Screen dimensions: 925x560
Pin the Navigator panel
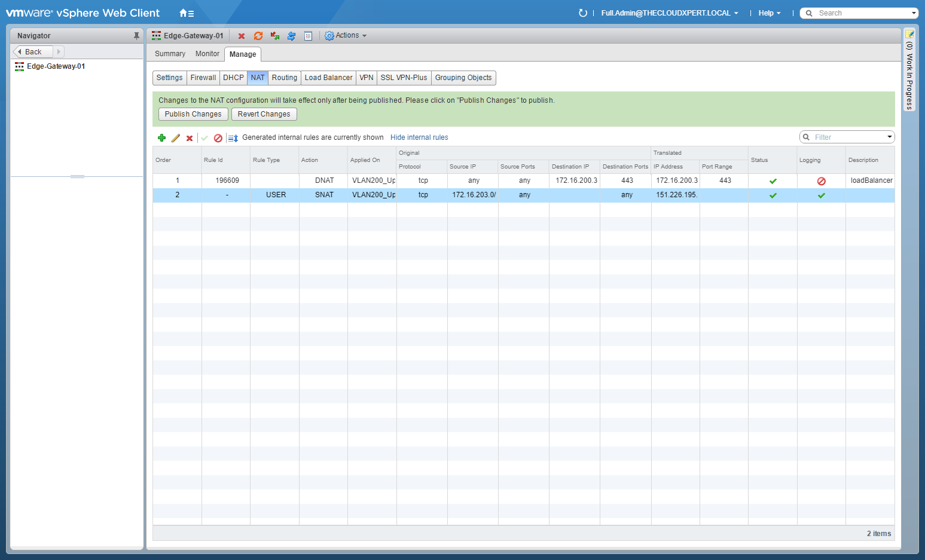tap(136, 36)
